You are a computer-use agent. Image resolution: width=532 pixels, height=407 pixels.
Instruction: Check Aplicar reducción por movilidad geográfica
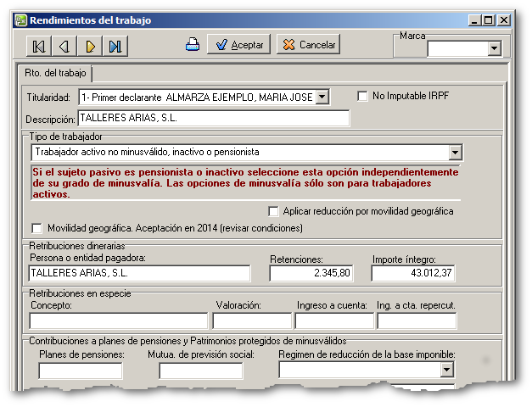click(x=273, y=211)
